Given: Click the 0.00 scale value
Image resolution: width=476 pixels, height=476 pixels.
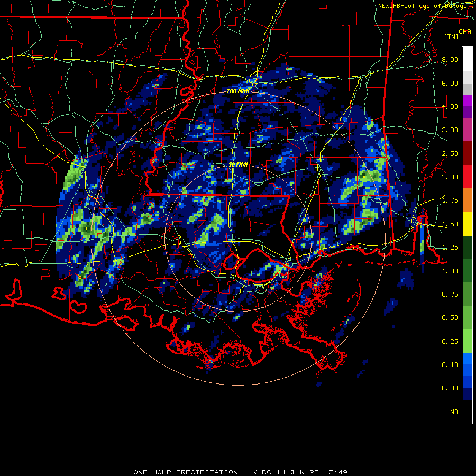Looking at the screenshot, I should (450, 388).
